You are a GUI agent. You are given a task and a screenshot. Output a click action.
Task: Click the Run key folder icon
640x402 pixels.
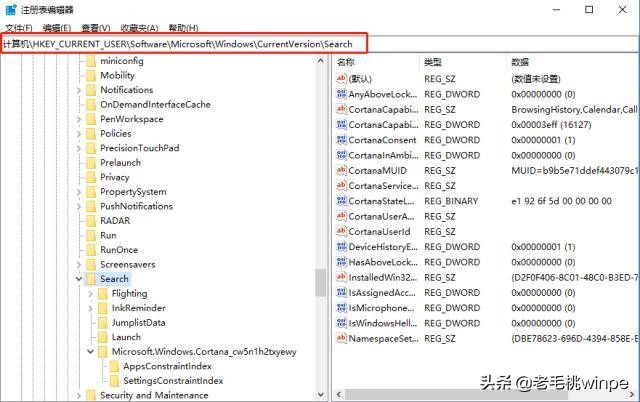(91, 235)
